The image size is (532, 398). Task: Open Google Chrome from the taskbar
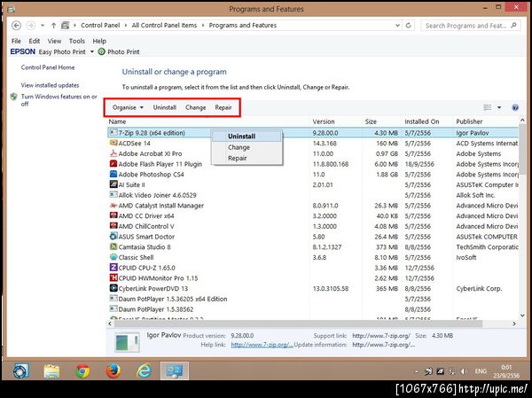[x=82, y=371]
